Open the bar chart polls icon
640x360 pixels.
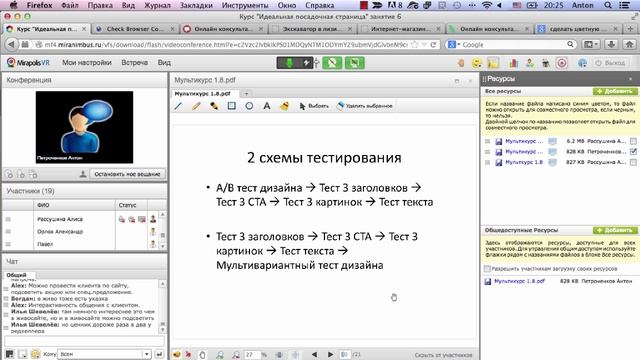tap(513, 63)
